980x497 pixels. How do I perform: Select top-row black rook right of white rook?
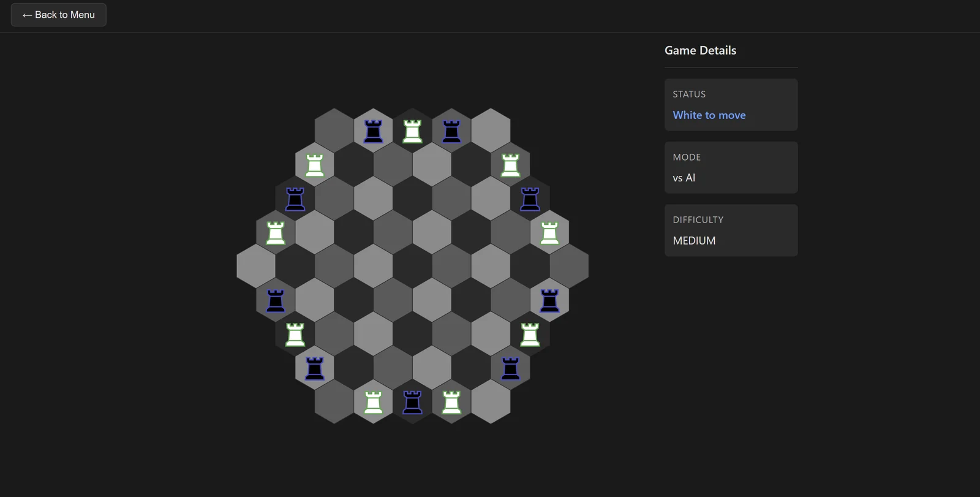point(451,131)
